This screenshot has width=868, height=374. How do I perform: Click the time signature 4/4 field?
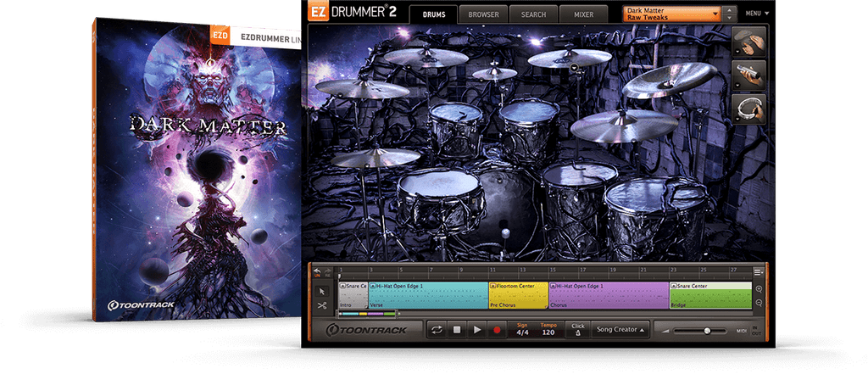click(522, 330)
